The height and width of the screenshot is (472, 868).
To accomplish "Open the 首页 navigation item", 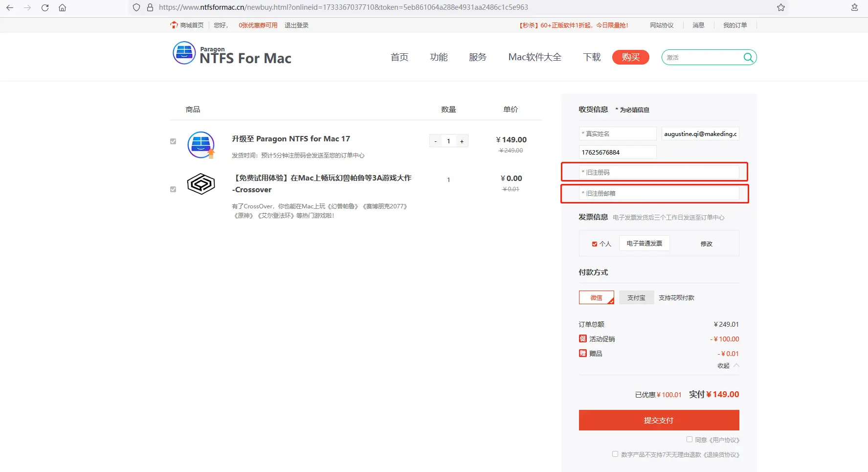I will coord(400,57).
